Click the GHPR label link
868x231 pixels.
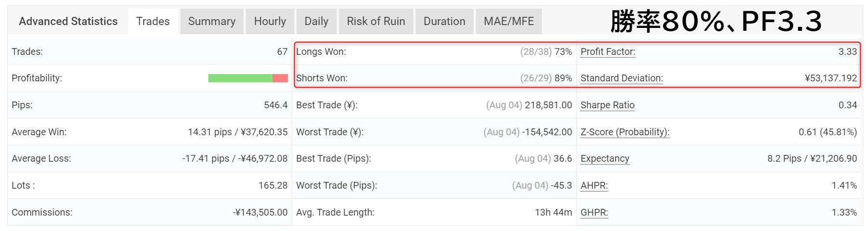[594, 212]
